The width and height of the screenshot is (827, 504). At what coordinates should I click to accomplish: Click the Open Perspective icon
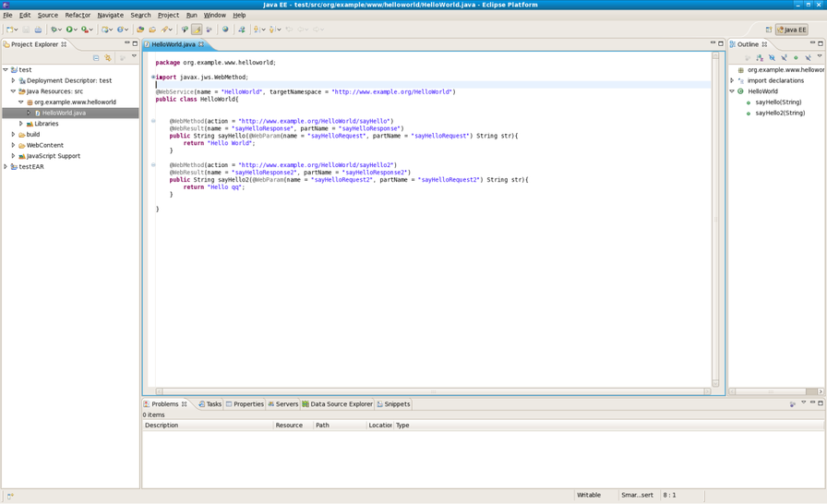point(768,30)
